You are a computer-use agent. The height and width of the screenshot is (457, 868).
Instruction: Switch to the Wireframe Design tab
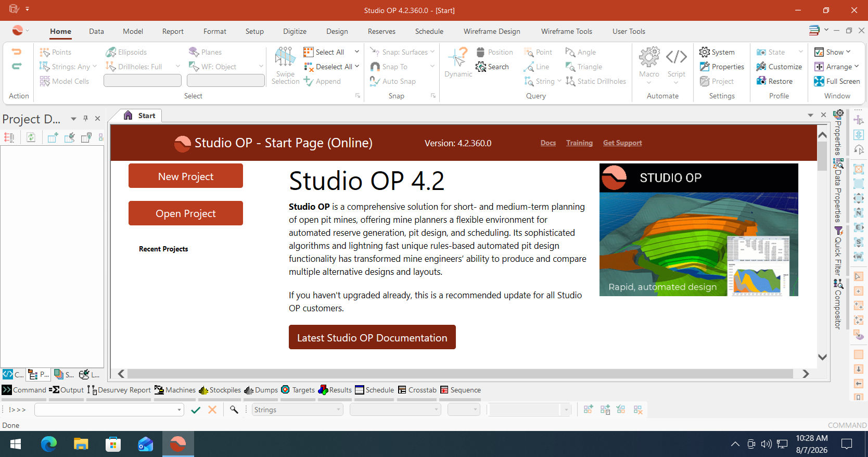click(492, 31)
